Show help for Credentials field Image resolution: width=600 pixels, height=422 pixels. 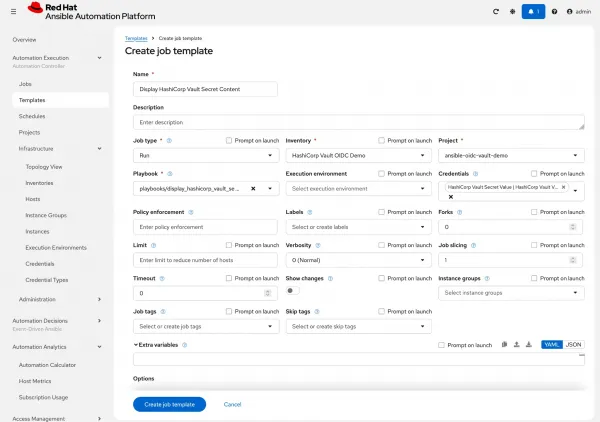[x=475, y=174]
